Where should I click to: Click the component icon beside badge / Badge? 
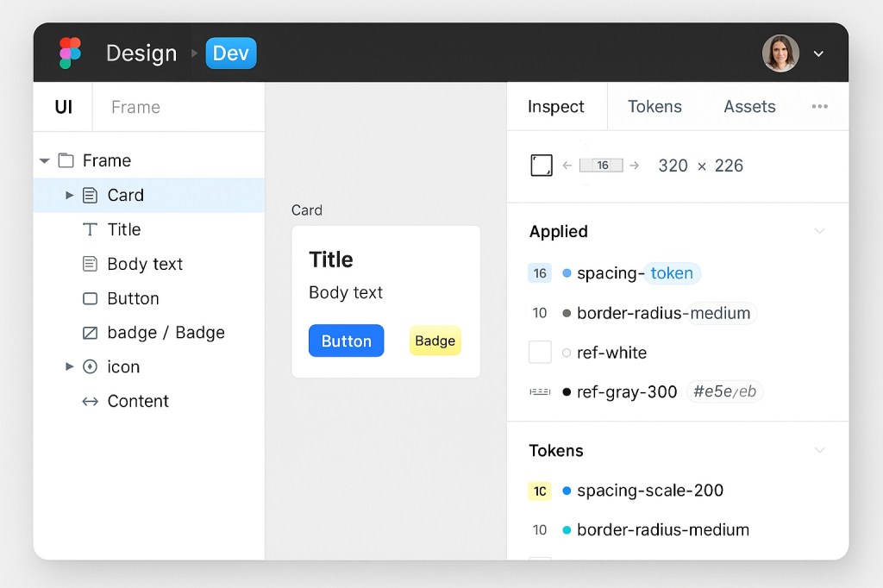coord(91,333)
